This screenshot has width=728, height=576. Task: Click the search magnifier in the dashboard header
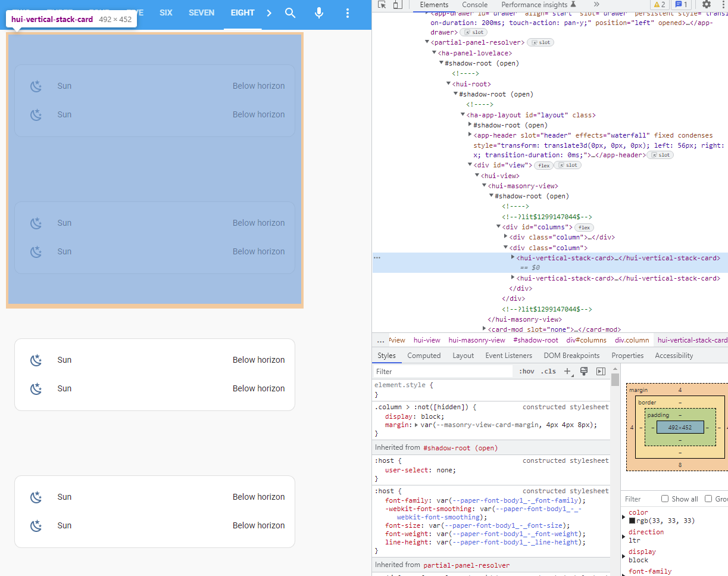pos(290,12)
